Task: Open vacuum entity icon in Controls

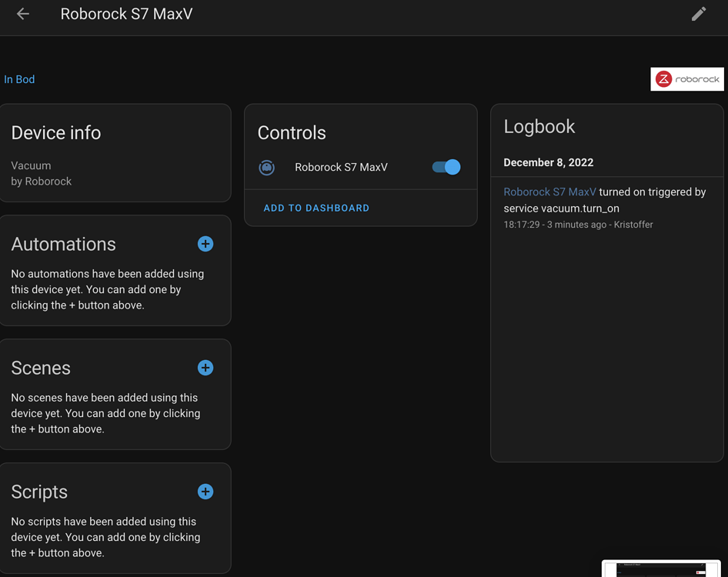Action: click(266, 167)
